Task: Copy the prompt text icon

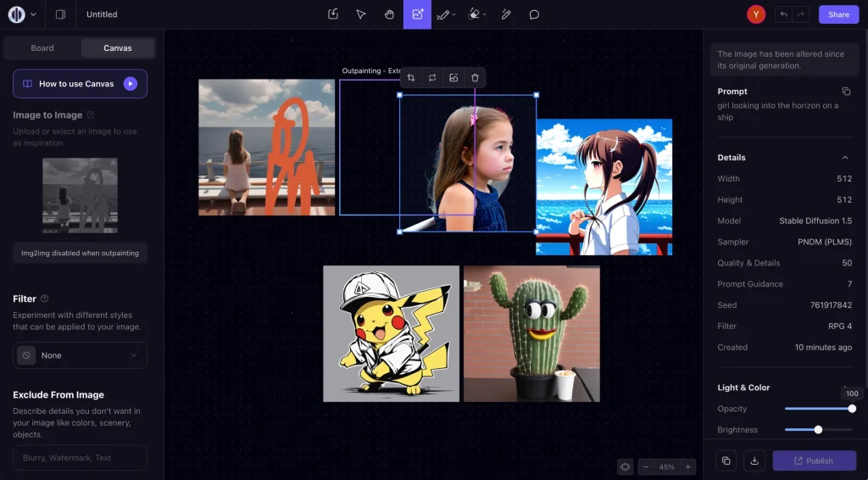Action: click(845, 92)
